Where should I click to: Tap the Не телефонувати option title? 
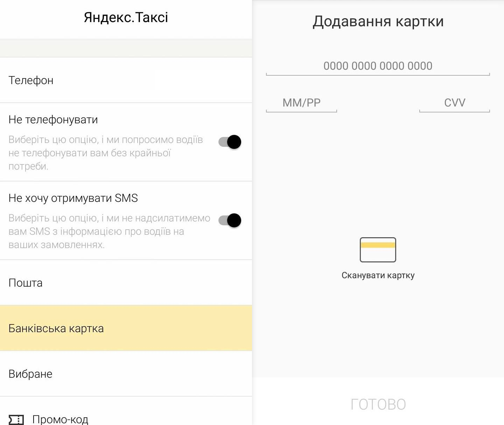53,120
